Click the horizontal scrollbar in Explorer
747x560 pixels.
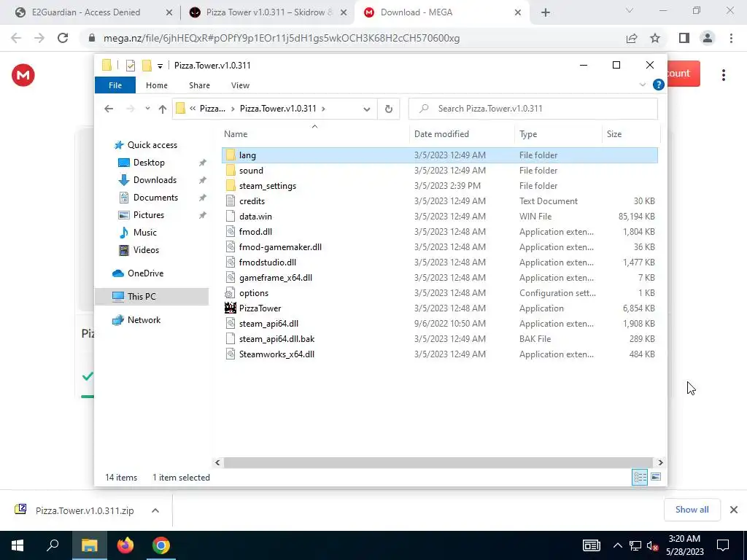[x=438, y=462]
